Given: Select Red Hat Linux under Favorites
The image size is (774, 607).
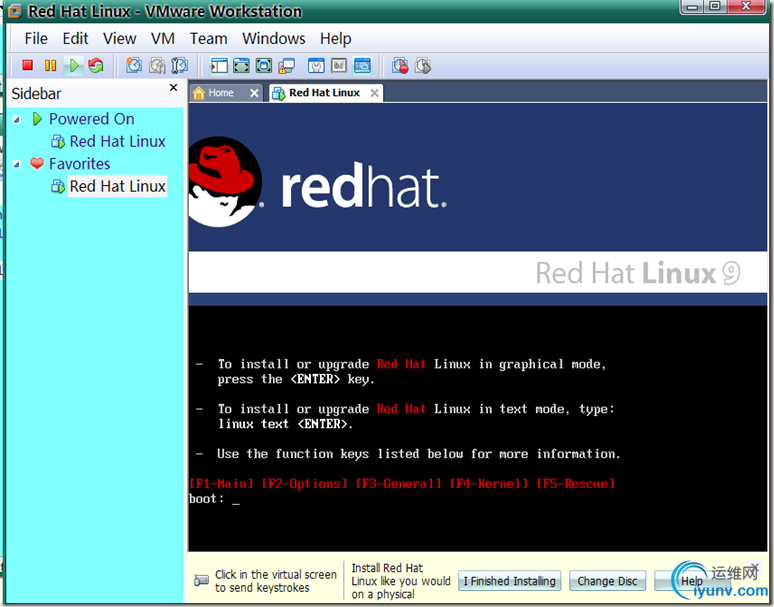Looking at the screenshot, I should tap(117, 186).
